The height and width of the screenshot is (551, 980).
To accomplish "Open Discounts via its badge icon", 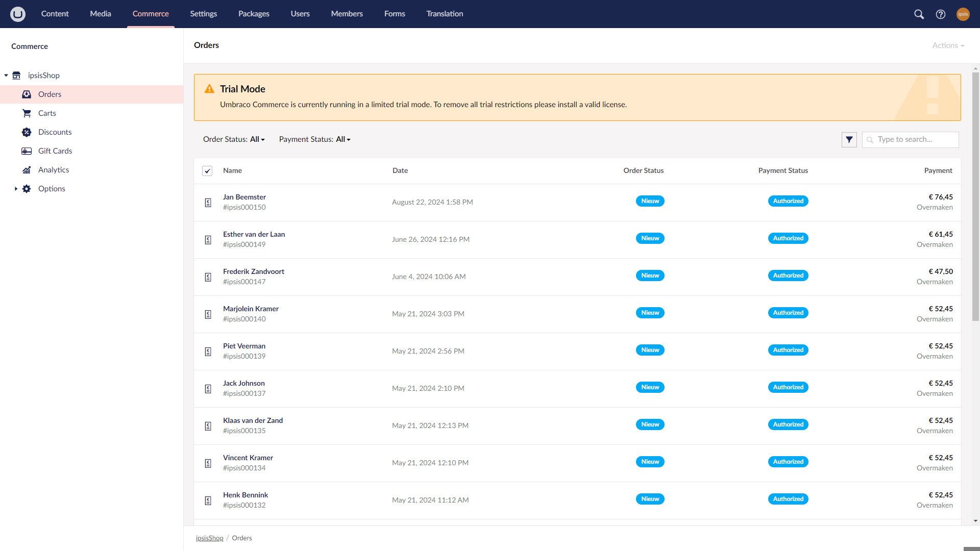I will [x=26, y=132].
